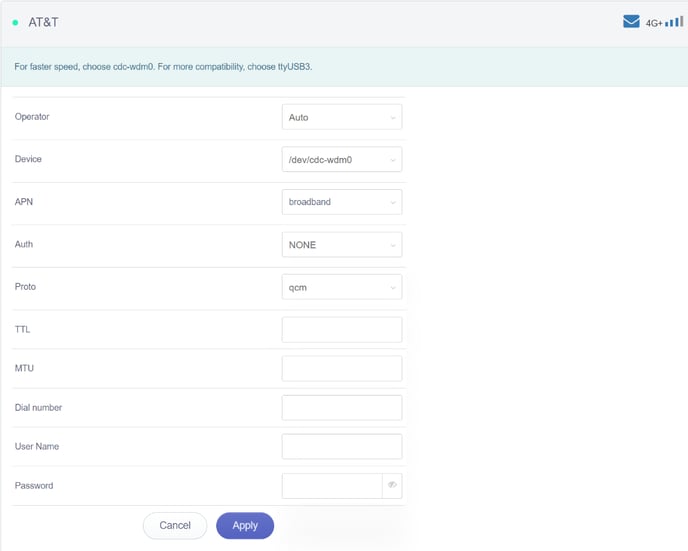Viewport: 688px width, 551px height.
Task: Open the APN dropdown showing broadband
Action: (341, 202)
